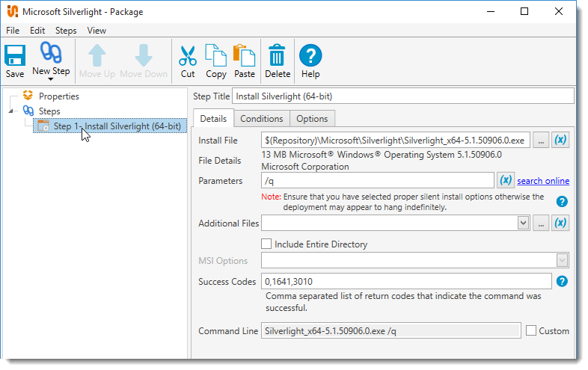Toggle the Custom command line checkbox
588x370 pixels.
point(531,330)
